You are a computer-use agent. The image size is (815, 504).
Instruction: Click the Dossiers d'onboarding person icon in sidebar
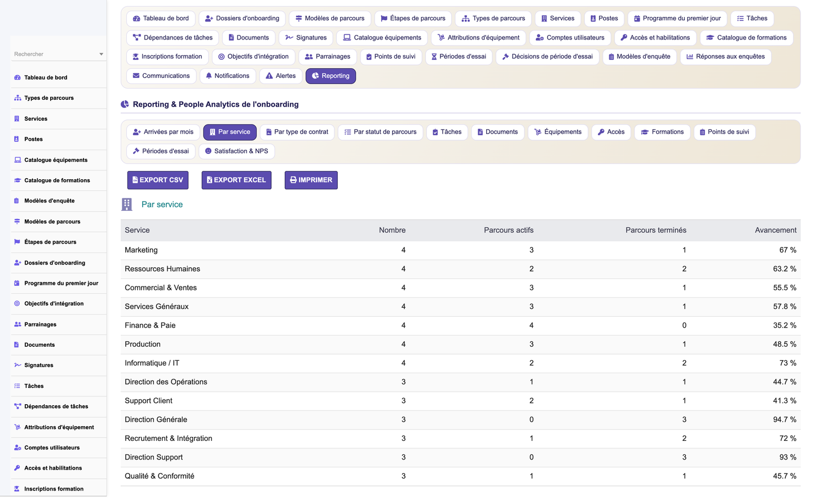coord(17,263)
